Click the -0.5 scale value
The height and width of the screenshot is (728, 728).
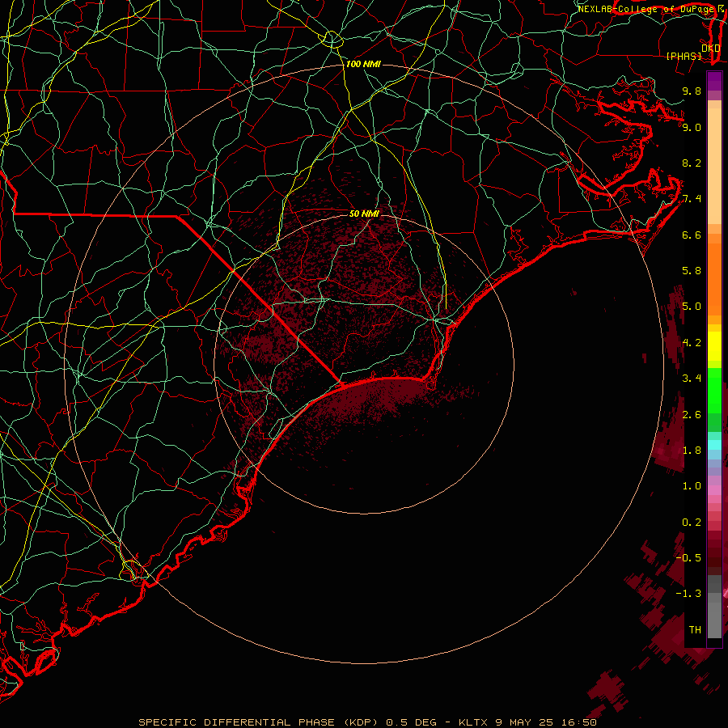point(688,557)
